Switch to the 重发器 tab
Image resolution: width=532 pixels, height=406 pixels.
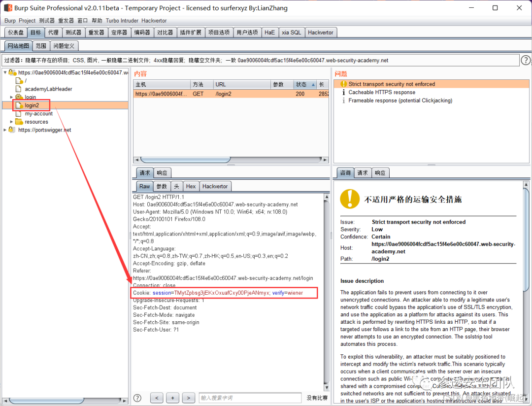coord(97,33)
